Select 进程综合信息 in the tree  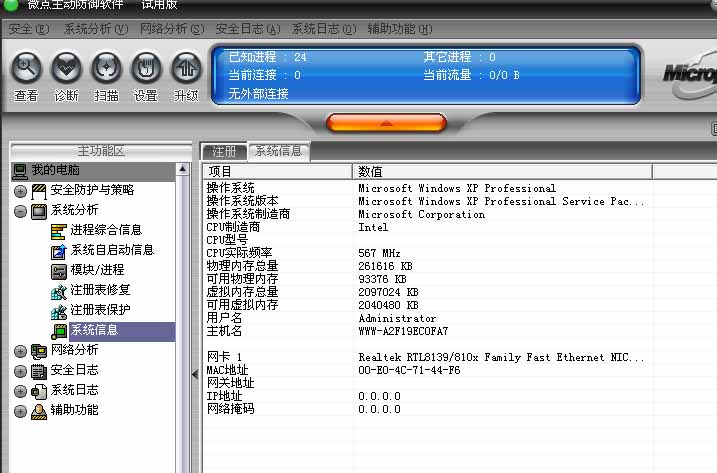click(x=106, y=230)
